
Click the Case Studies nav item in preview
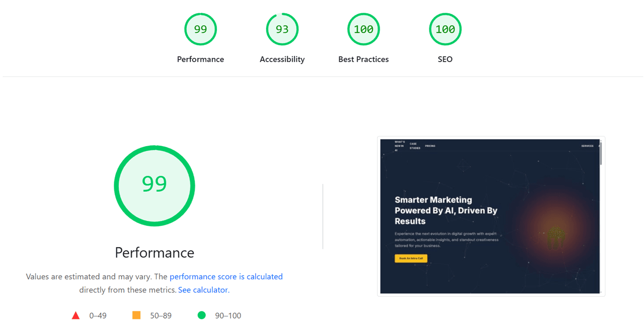pyautogui.click(x=415, y=146)
